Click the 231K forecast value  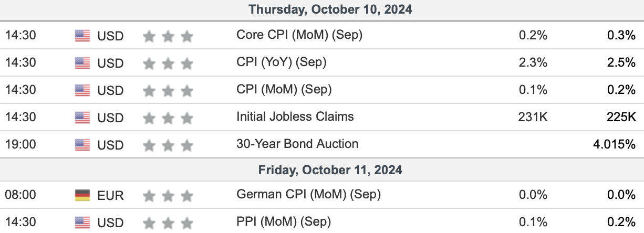[533, 117]
